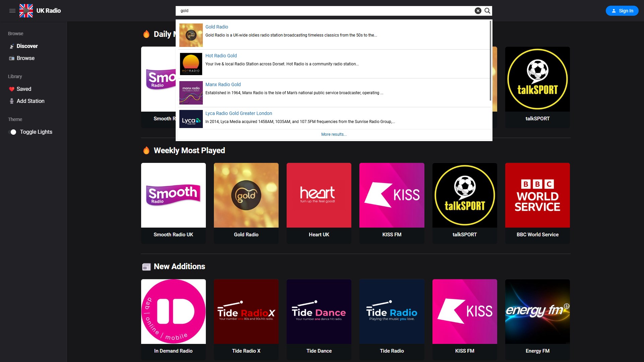The image size is (644, 362).
Task: Open the hamburger menu icon
Action: tap(12, 11)
